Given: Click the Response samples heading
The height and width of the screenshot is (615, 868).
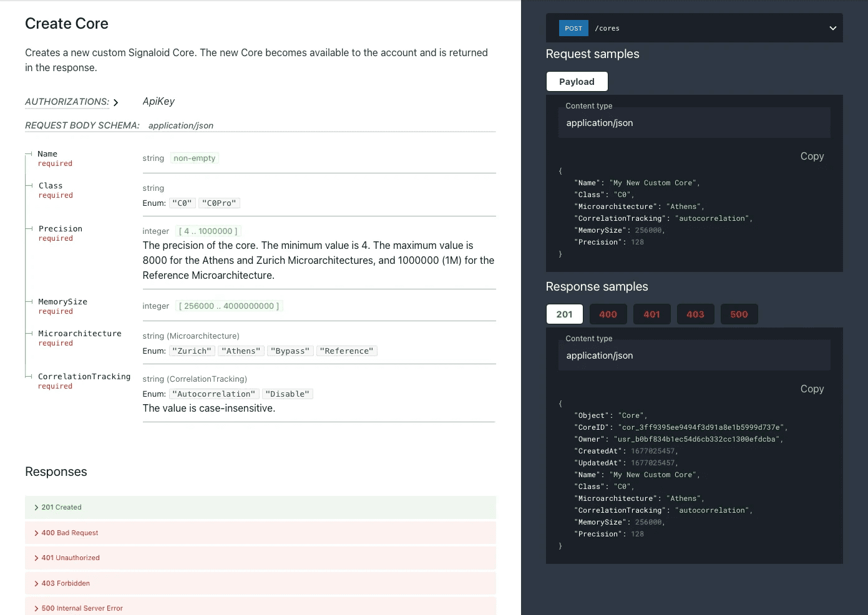Looking at the screenshot, I should (597, 286).
